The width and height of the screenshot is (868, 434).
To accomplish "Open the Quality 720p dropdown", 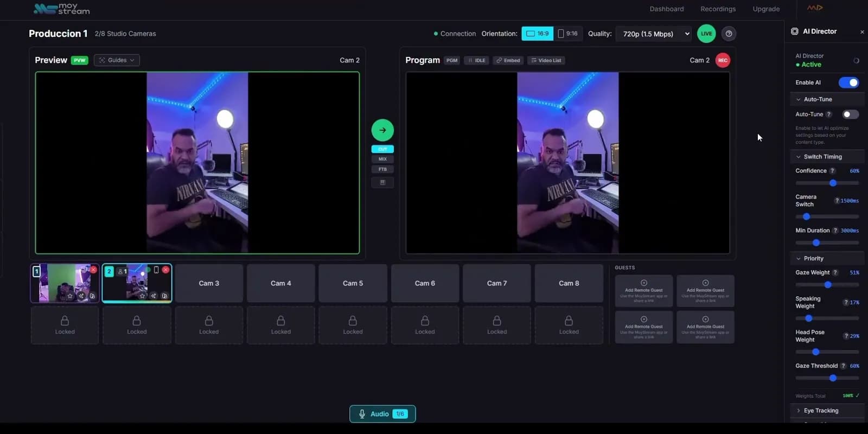I will [x=654, y=34].
